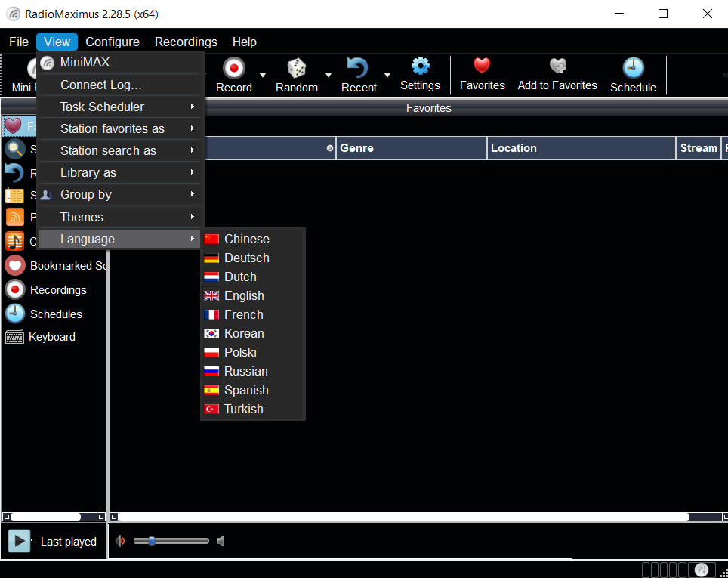
Task: Click the Language menu entry
Action: (120, 239)
